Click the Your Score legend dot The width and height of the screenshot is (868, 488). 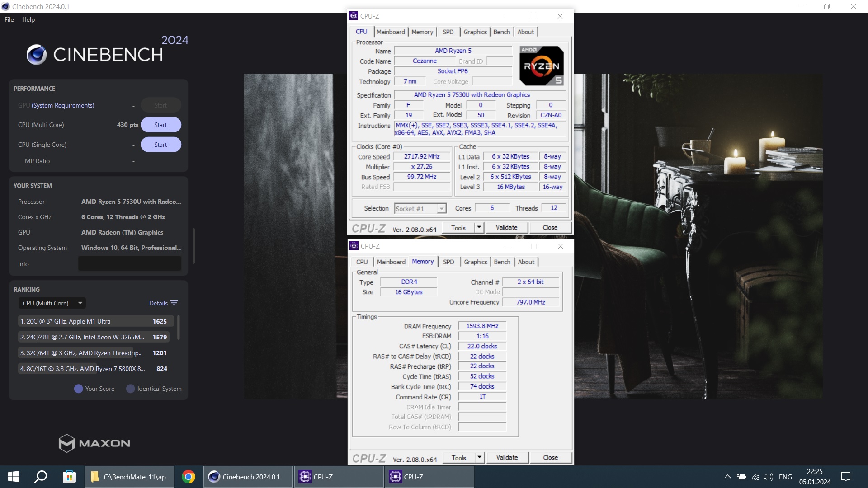78,389
